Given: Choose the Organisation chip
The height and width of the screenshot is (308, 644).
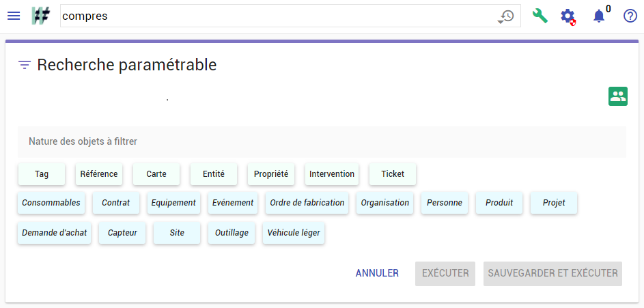Looking at the screenshot, I should point(385,203).
